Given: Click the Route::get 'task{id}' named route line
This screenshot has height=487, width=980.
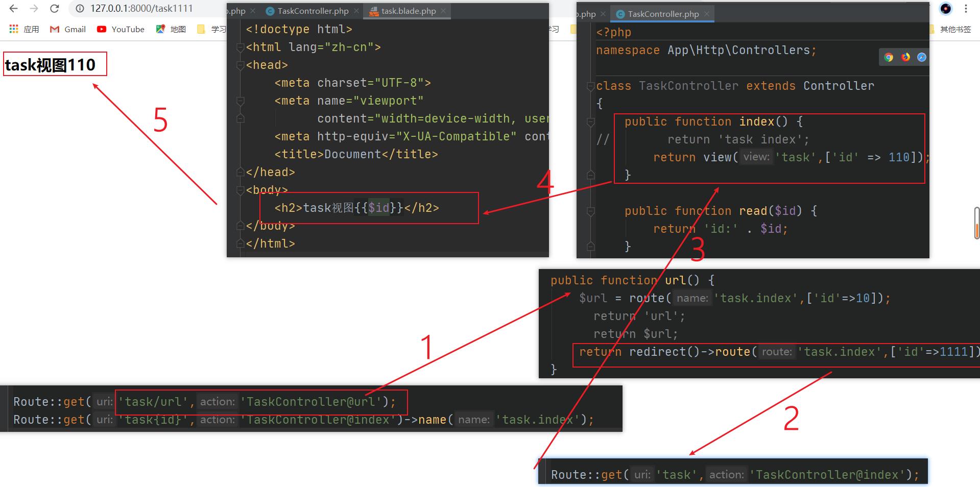Looking at the screenshot, I should tap(303, 420).
